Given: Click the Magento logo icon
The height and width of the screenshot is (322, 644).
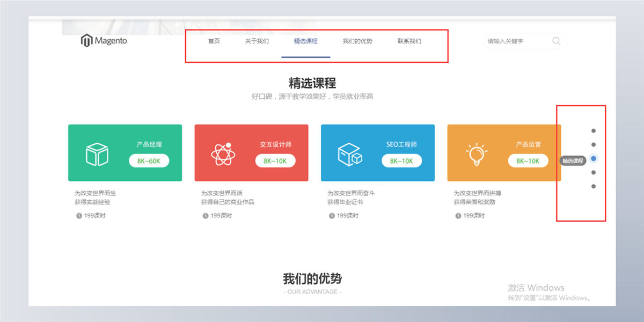Looking at the screenshot, I should coord(86,40).
